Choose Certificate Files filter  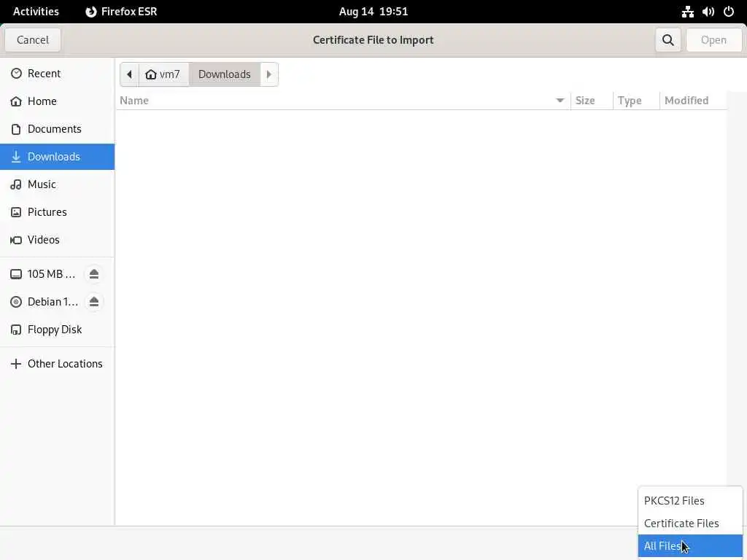click(690, 524)
